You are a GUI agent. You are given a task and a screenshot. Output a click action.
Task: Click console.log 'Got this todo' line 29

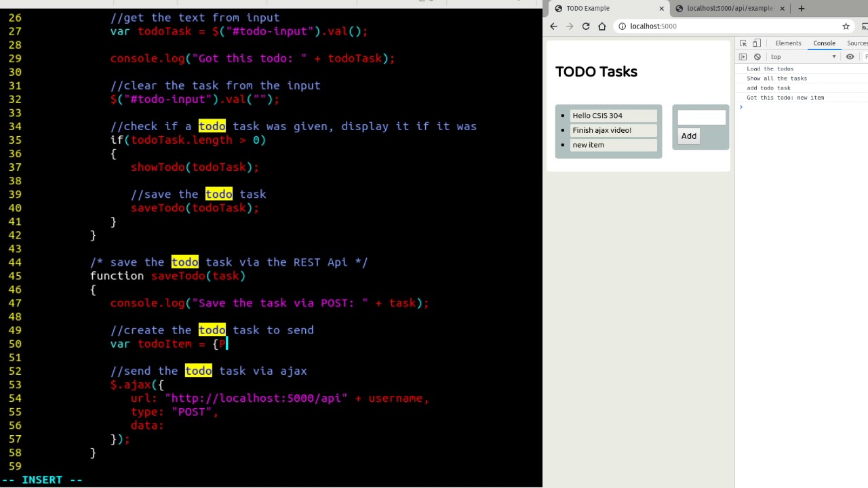(x=252, y=59)
